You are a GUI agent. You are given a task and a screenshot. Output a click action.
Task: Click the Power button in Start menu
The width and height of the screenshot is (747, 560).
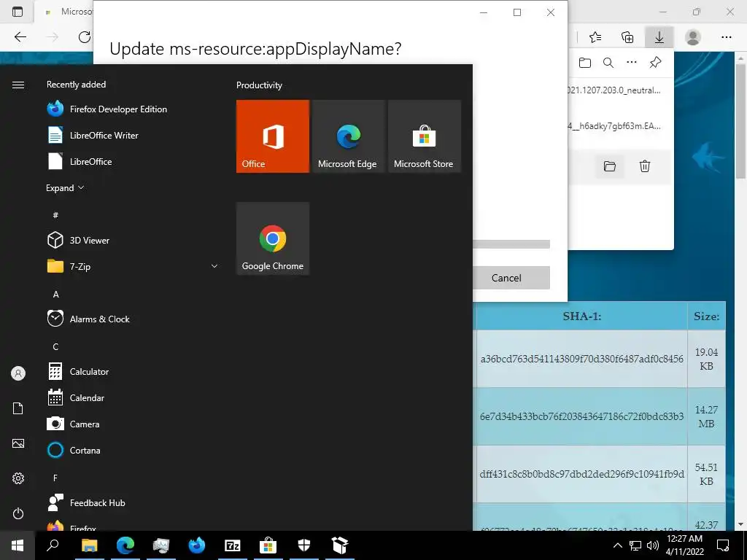[x=18, y=513]
